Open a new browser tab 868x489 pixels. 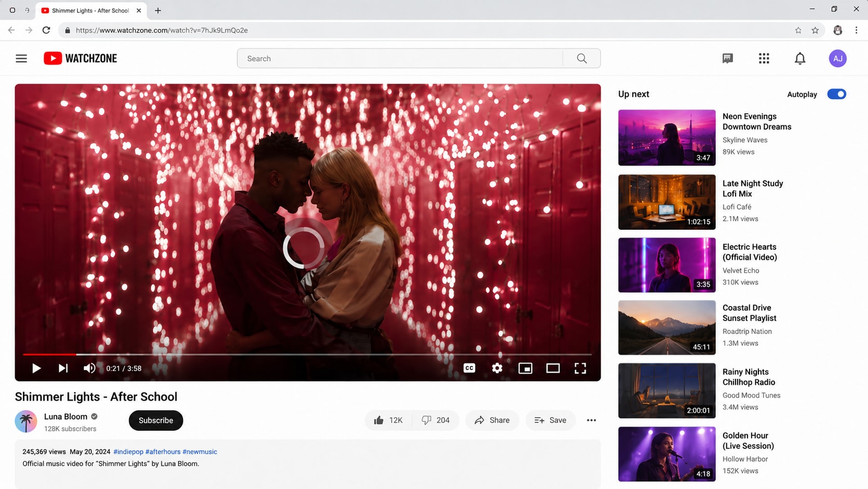(x=158, y=10)
